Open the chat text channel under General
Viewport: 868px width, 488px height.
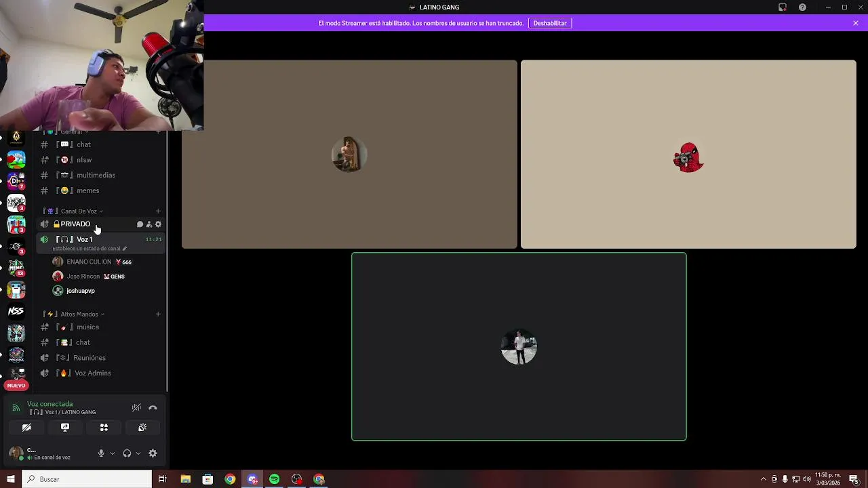pyautogui.click(x=100, y=144)
